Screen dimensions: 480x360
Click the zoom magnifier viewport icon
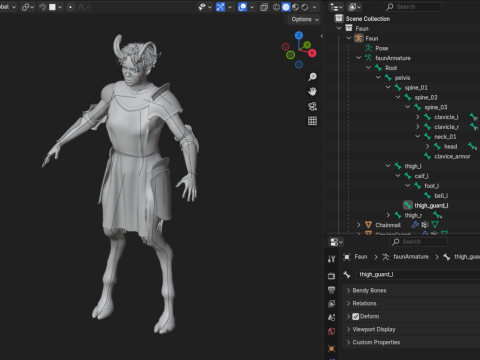tap(312, 77)
